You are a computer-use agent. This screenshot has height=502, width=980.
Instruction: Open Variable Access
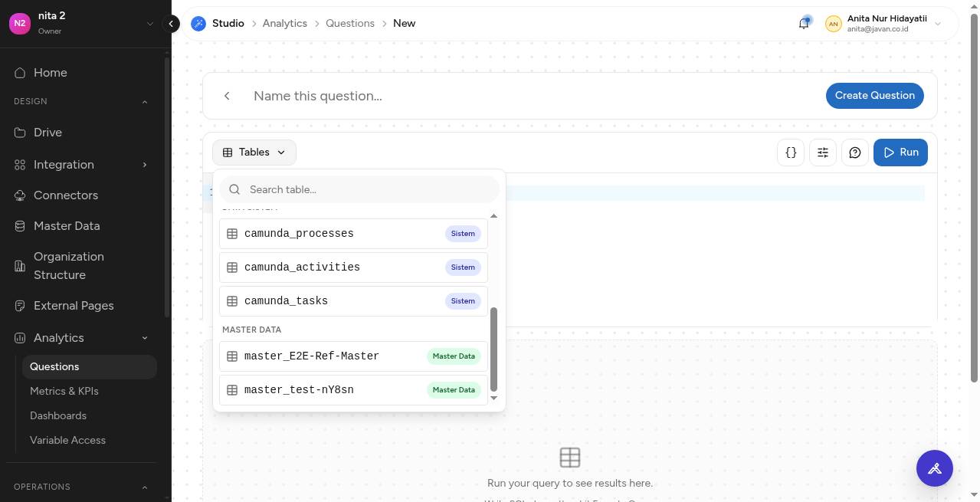click(x=67, y=441)
